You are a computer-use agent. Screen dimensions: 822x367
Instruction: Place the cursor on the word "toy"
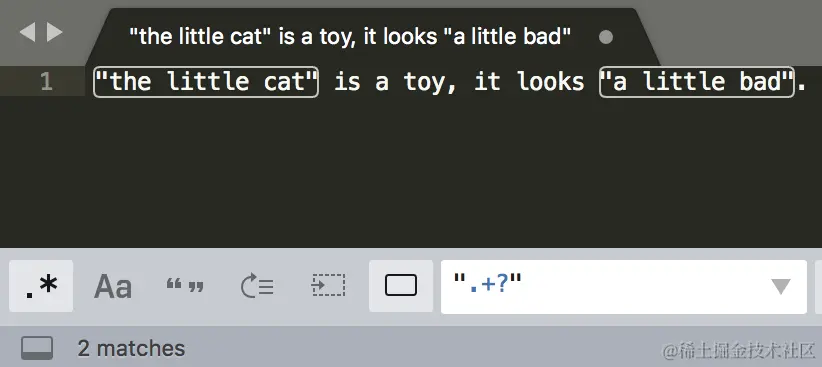click(425, 82)
